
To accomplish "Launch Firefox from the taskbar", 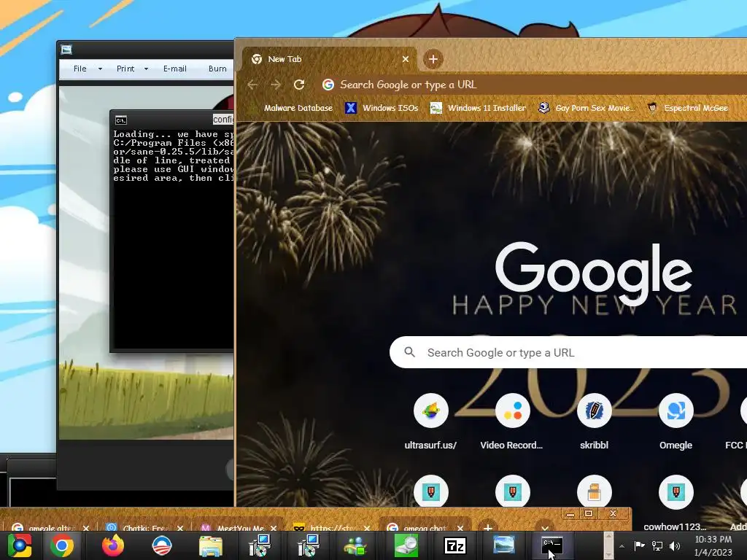I will (113, 545).
